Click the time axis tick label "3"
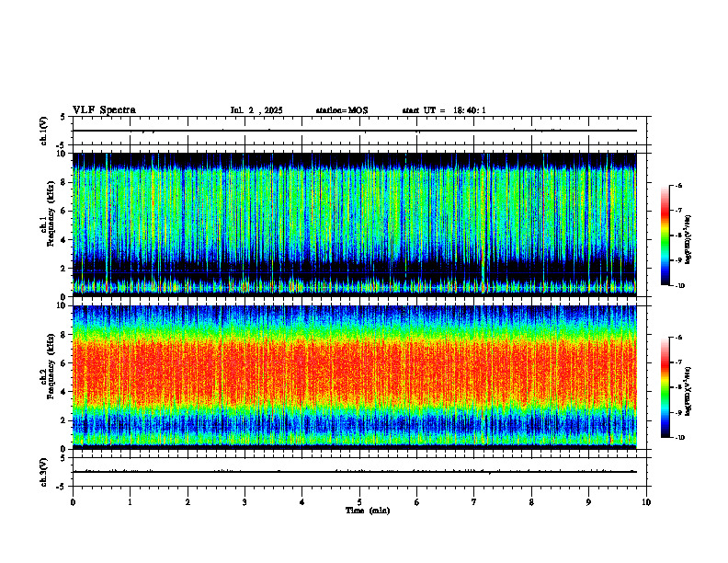Screen dimensions: 728x563 (245, 502)
